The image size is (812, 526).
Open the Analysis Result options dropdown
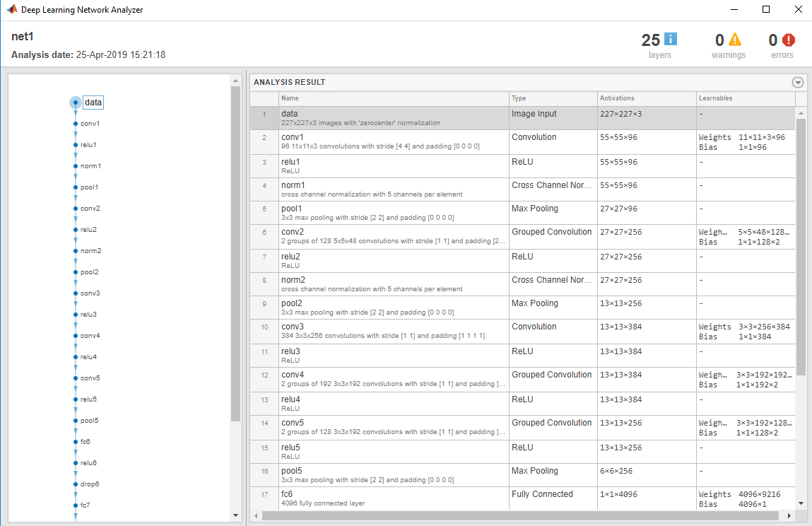pyautogui.click(x=798, y=82)
